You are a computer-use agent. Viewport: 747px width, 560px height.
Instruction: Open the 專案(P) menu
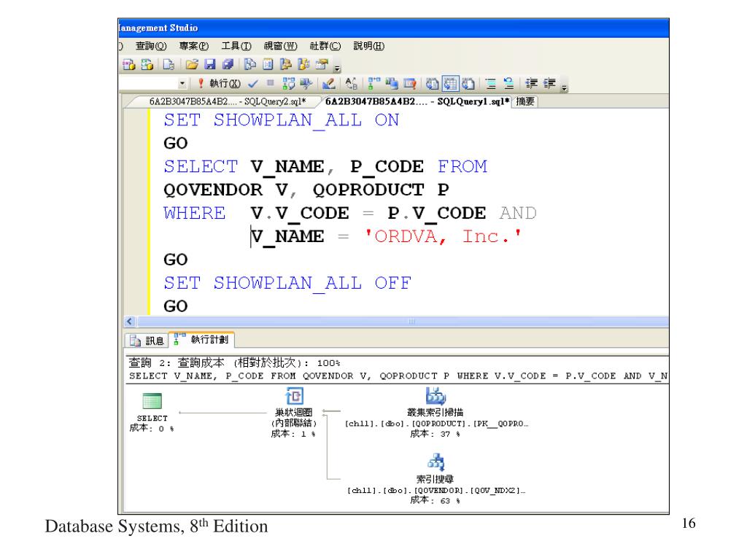pos(193,46)
